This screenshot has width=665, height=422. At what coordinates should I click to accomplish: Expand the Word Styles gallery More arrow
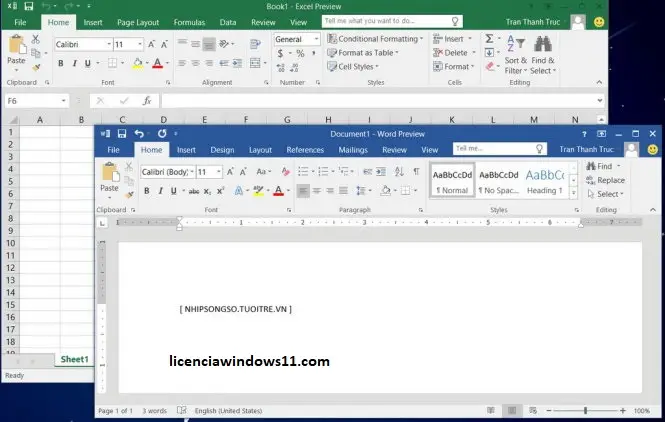point(573,193)
